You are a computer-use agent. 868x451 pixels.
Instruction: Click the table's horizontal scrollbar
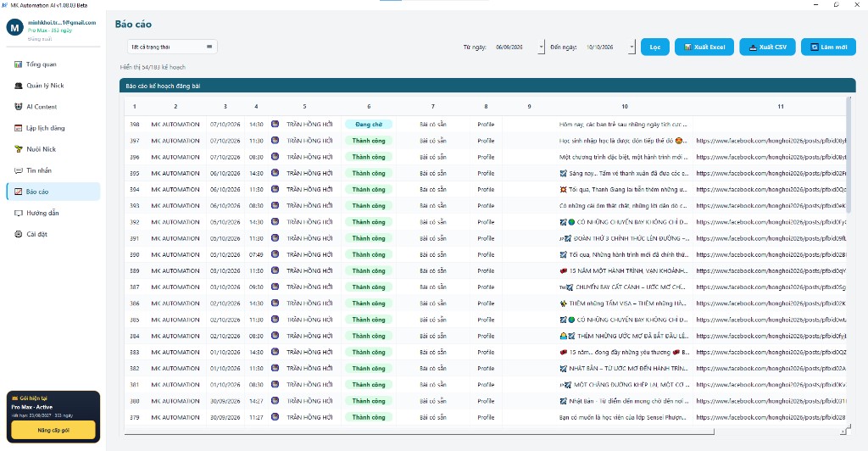pos(419,432)
